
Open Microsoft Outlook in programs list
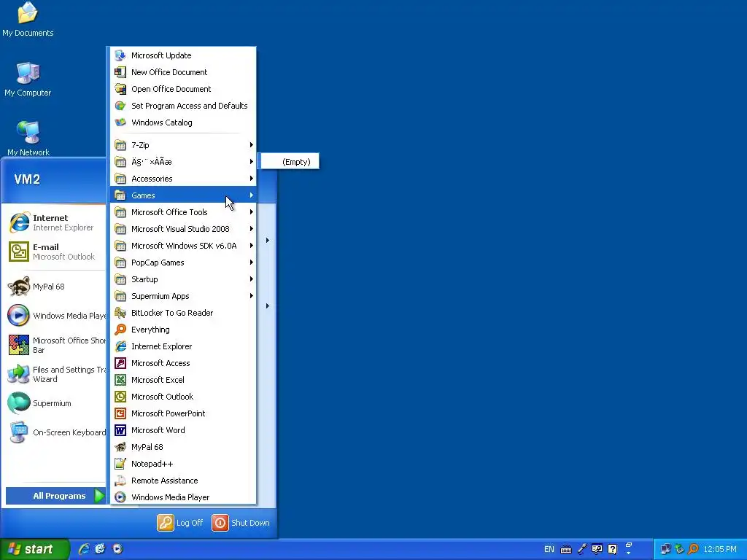tap(183, 397)
